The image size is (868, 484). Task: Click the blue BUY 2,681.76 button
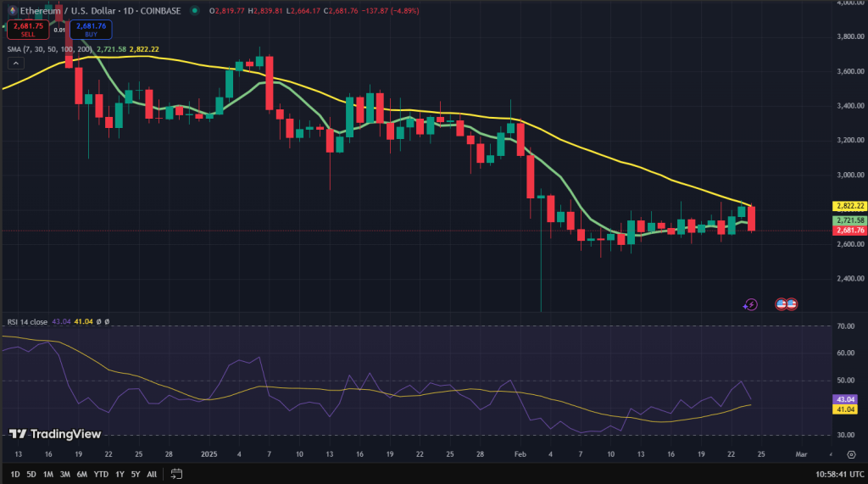pos(91,30)
